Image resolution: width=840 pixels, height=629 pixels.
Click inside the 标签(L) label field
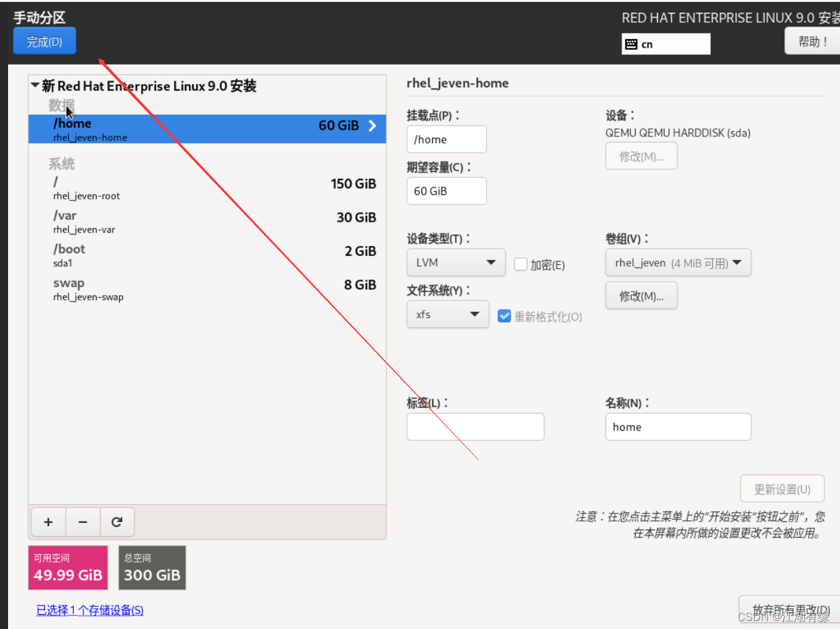475,427
